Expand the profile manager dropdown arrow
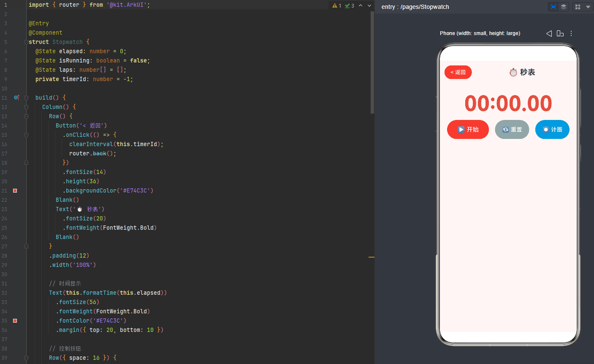Viewport: 594px width, 364px height. coord(588,7)
